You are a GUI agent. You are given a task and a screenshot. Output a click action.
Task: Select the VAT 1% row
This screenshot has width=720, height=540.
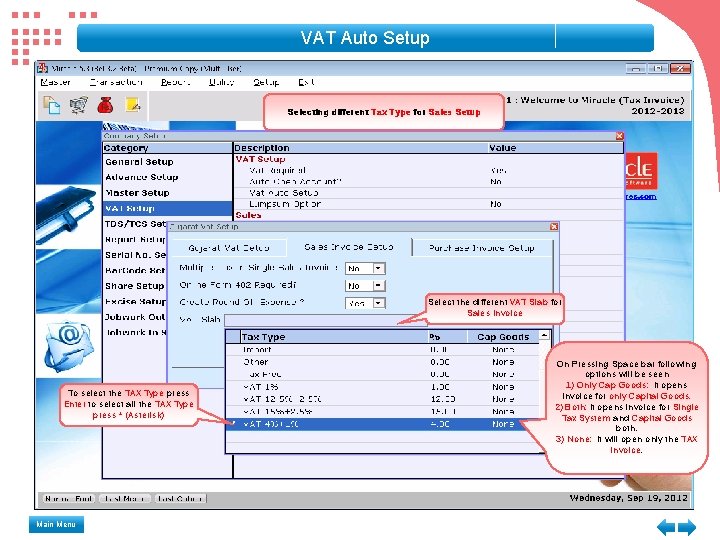382,387
